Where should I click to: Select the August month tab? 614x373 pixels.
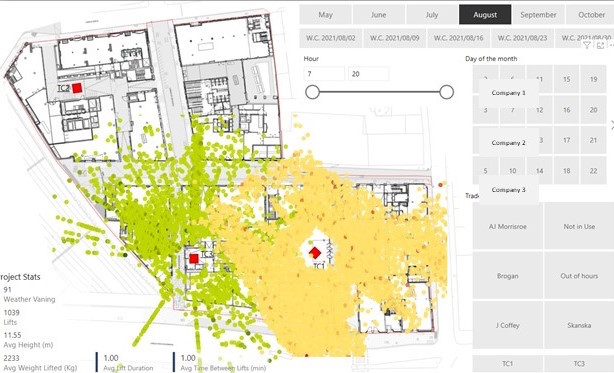pyautogui.click(x=485, y=15)
